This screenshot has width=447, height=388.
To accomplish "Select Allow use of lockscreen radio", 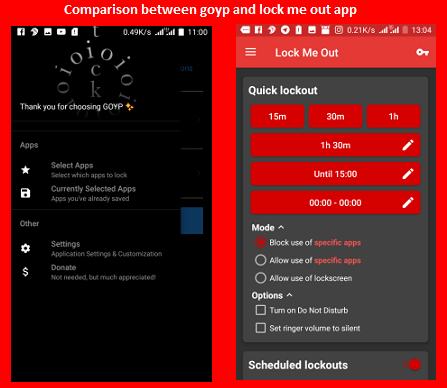I will (261, 278).
